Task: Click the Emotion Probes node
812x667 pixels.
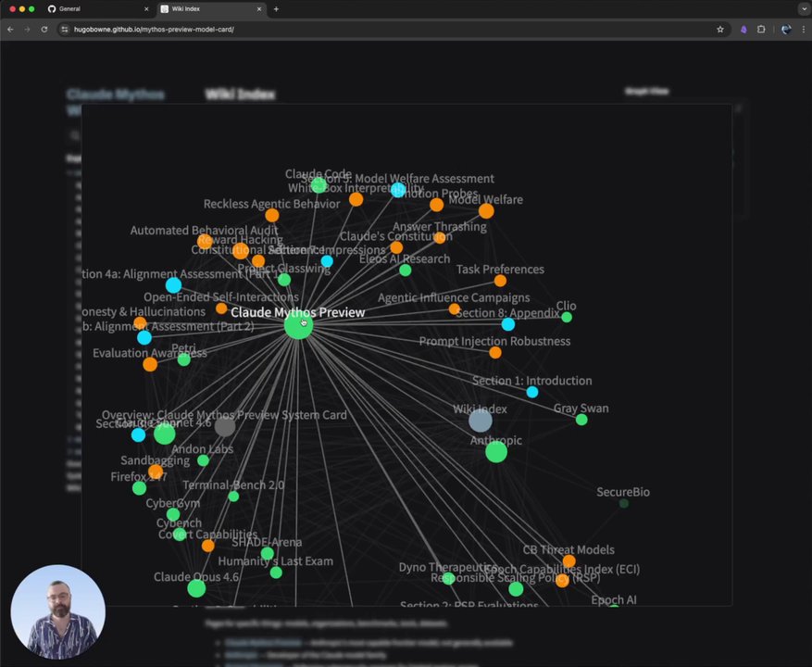Action: point(436,205)
